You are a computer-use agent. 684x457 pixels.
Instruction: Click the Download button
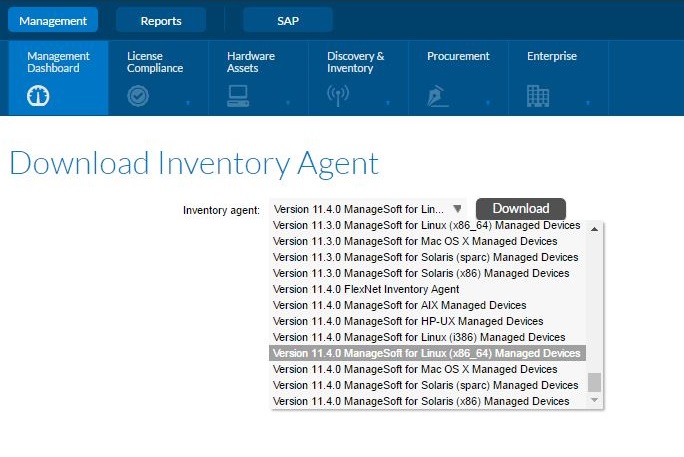pos(521,209)
